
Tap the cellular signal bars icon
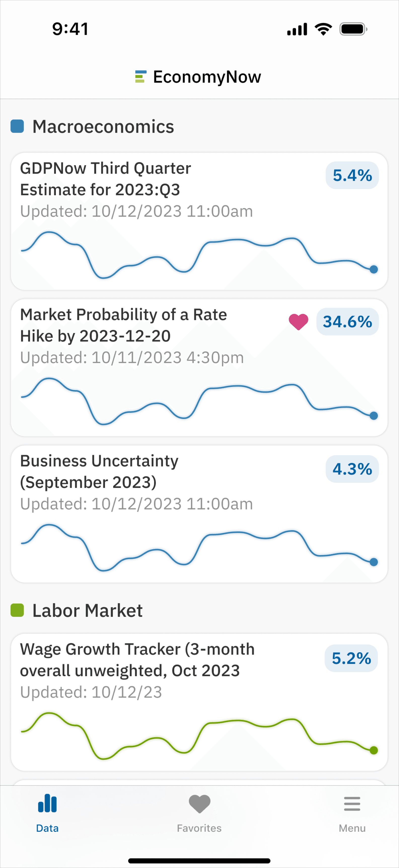tap(297, 29)
